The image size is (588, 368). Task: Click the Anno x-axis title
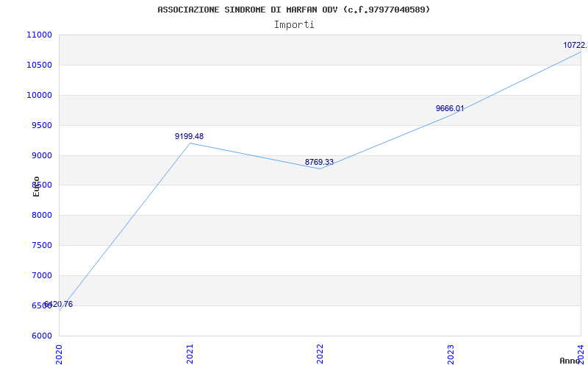click(570, 361)
